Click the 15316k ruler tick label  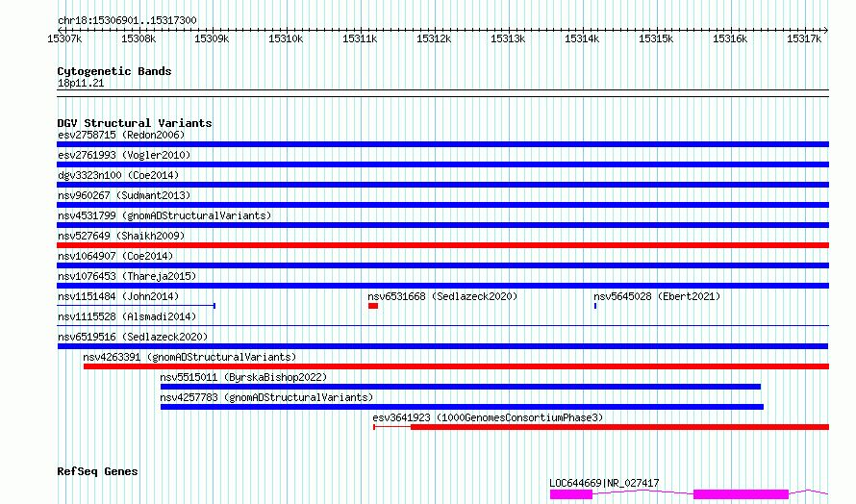click(x=730, y=38)
